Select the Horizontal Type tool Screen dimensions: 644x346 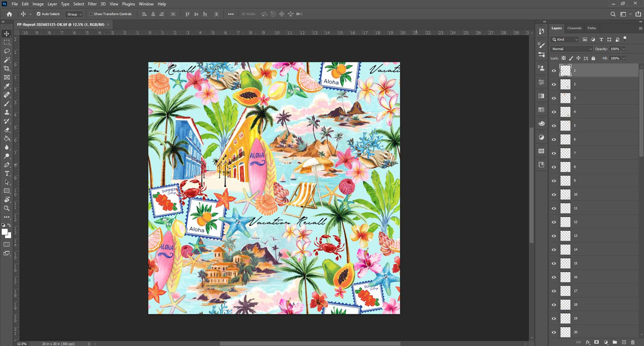pos(7,173)
